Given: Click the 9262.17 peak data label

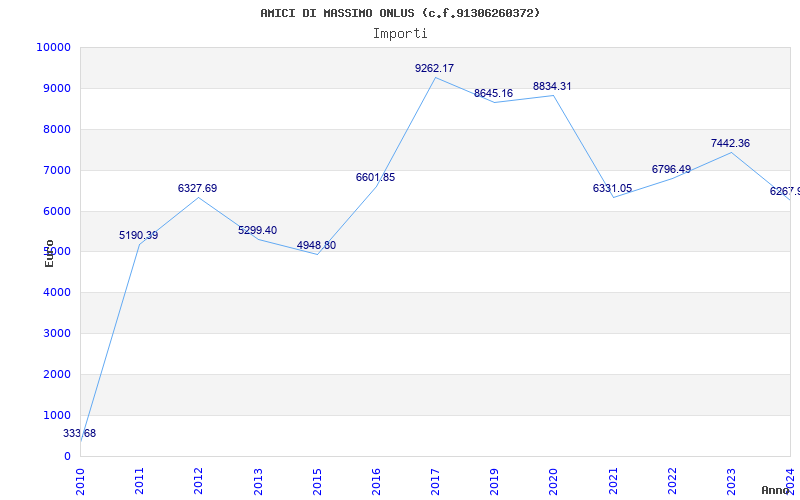Looking at the screenshot, I should pyautogui.click(x=434, y=68).
